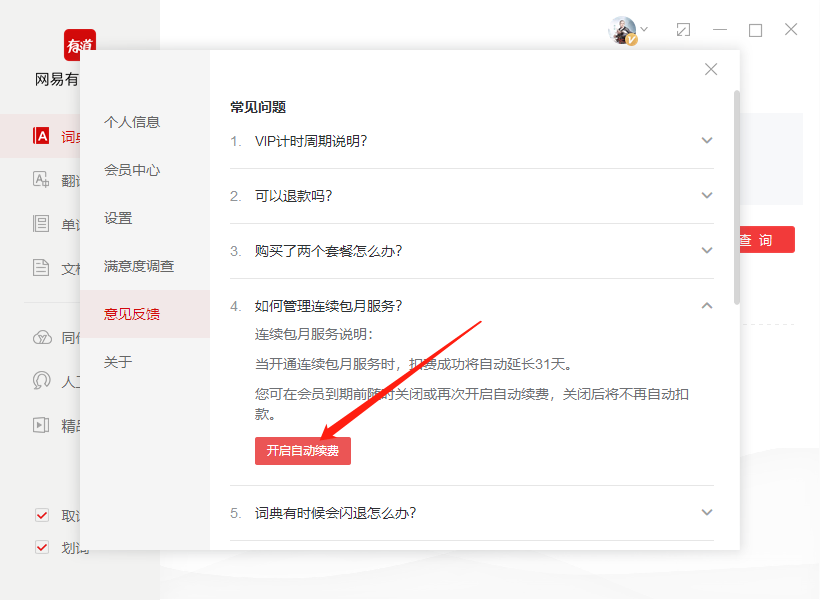Image resolution: width=820 pixels, height=600 pixels.
Task: Open the cloud simultaneous interpretation icon
Action: pyautogui.click(x=42, y=337)
